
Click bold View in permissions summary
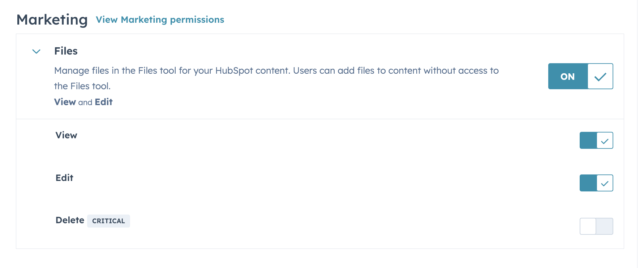65,102
